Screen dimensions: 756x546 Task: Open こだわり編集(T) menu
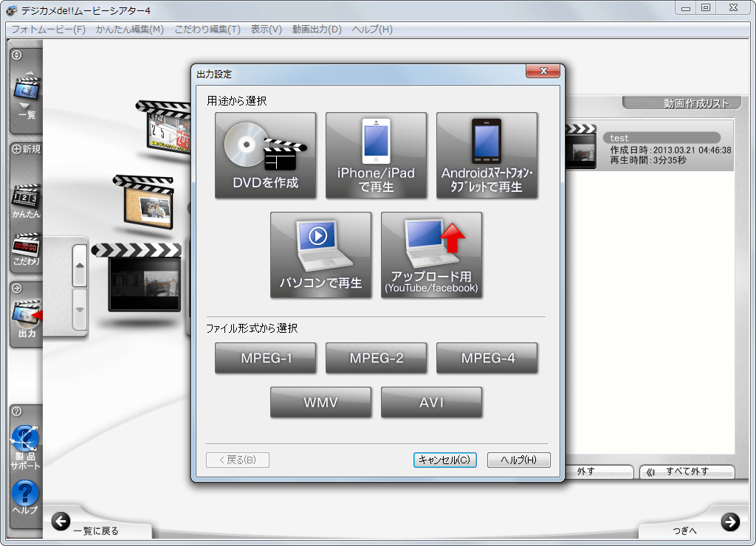pyautogui.click(x=207, y=30)
